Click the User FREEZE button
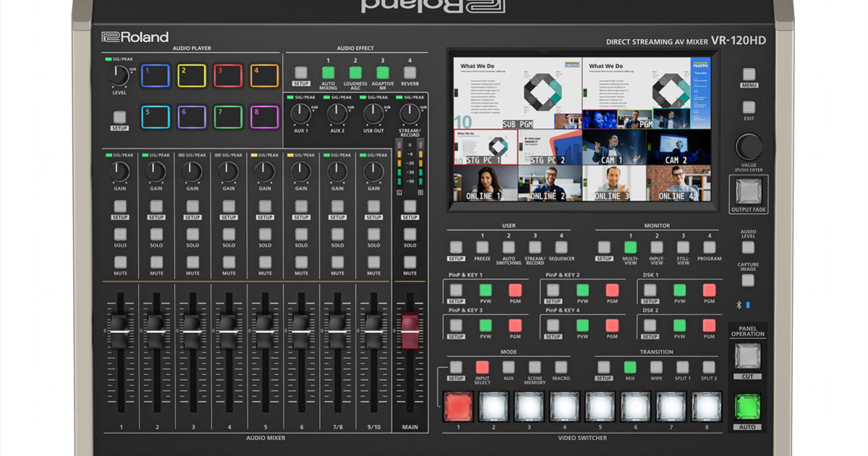Image resolution: width=868 pixels, height=456 pixels. coord(482,247)
